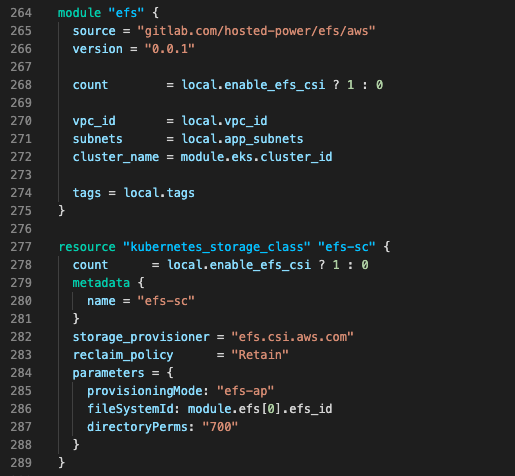The image size is (515, 476).
Task: Click the version string "0.0.1"
Action: 169,49
